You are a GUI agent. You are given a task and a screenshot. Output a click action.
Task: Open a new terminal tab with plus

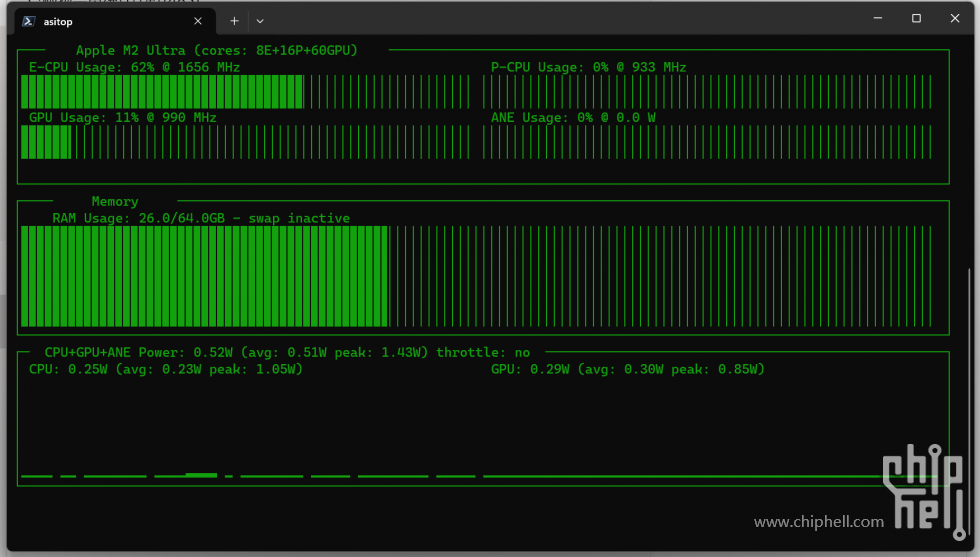click(x=234, y=21)
